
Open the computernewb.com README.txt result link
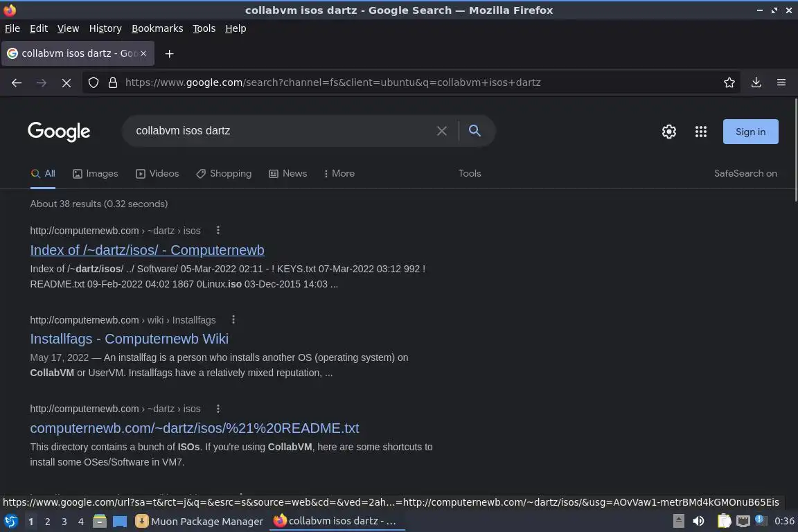(x=195, y=428)
